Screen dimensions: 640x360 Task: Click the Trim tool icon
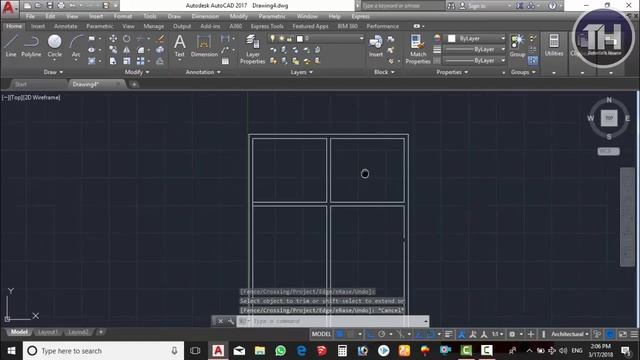pyautogui.click(x=140, y=38)
